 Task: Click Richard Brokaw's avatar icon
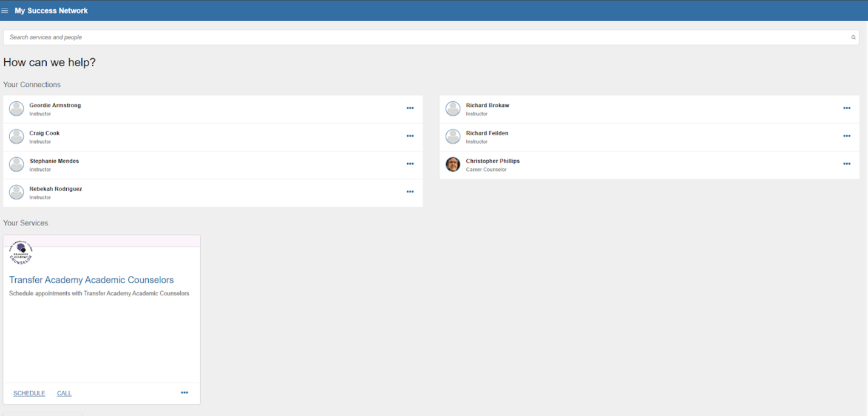click(453, 109)
